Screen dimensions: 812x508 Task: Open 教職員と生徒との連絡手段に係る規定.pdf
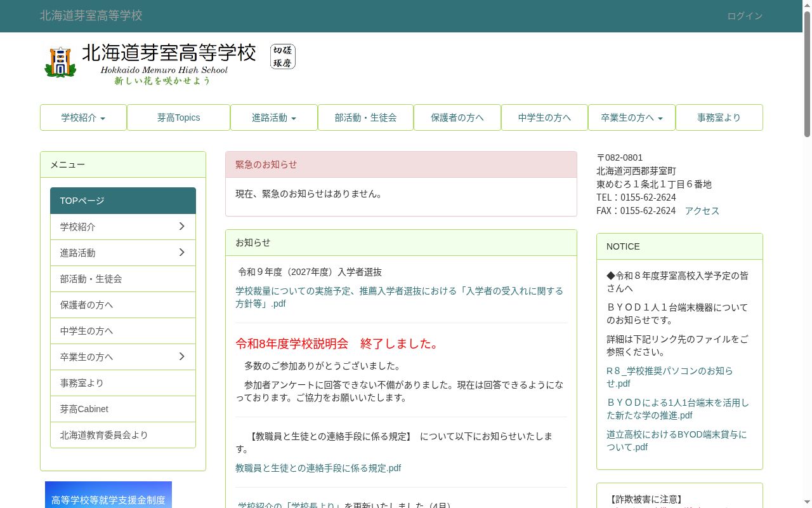coord(318,468)
